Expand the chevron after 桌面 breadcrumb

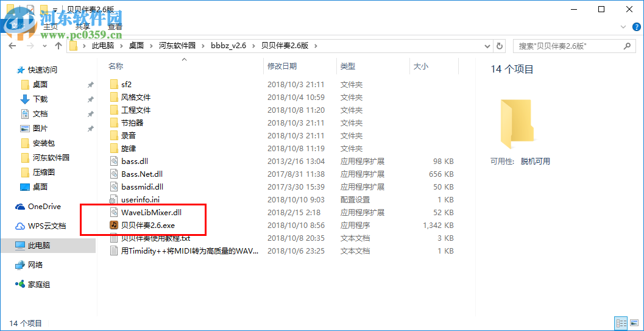tap(151, 46)
